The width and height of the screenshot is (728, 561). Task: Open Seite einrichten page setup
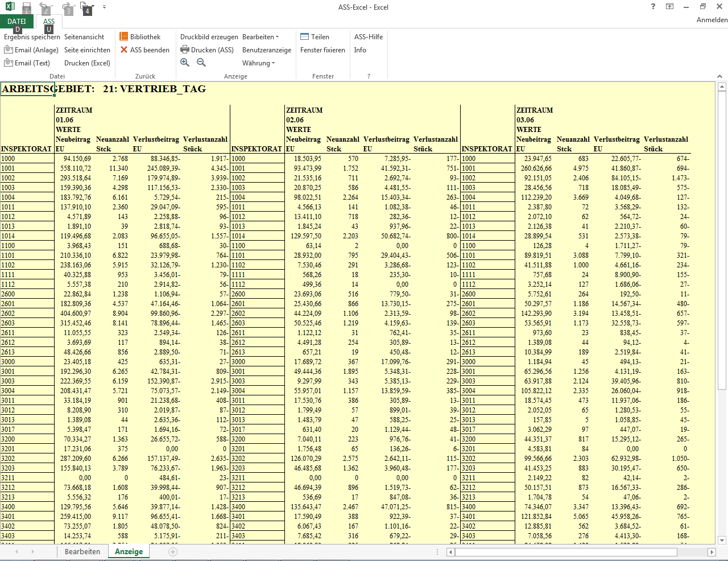pos(87,50)
